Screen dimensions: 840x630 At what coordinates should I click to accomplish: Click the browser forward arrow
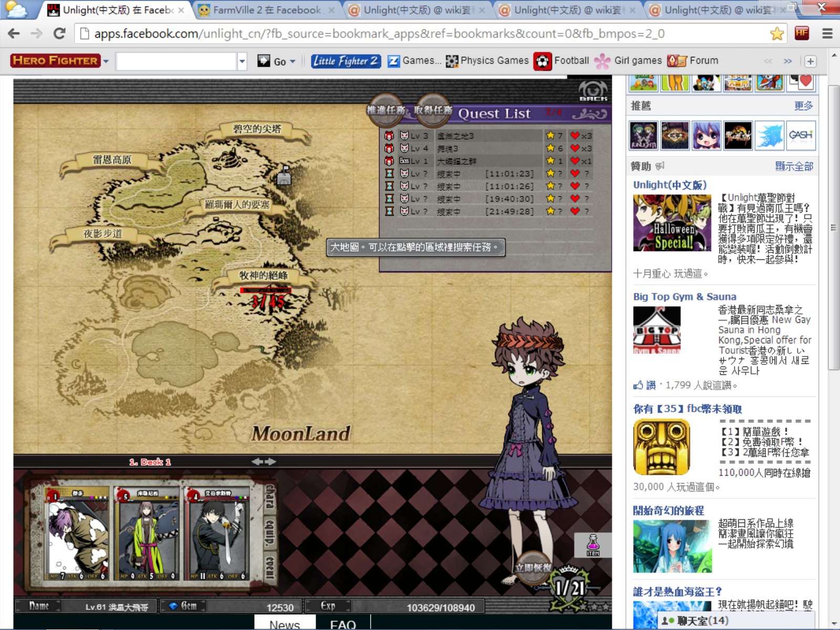36,34
